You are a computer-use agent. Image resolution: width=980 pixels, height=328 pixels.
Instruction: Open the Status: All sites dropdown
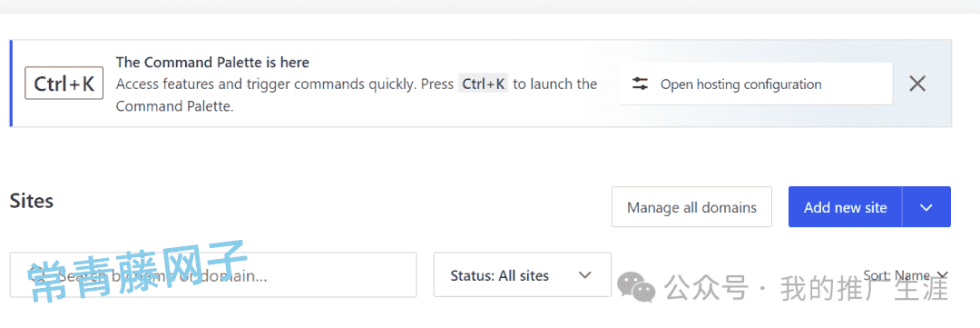522,274
